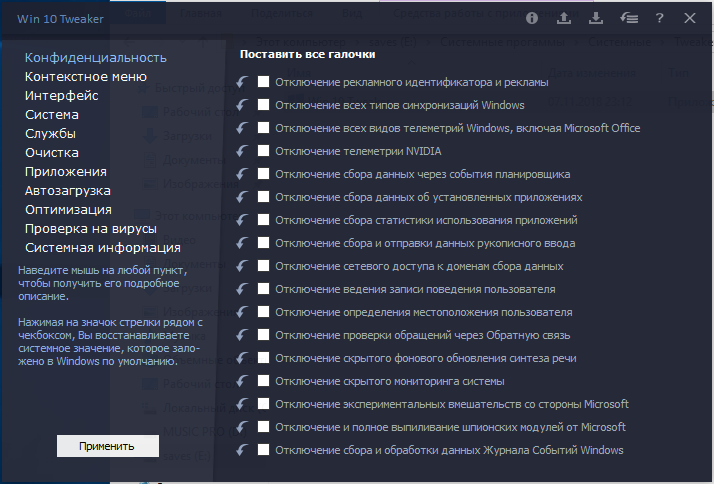Viewport: 714px width, 484px height.
Task: Enable checkbox for скрытого мониторинга системы
Action: [x=263, y=381]
